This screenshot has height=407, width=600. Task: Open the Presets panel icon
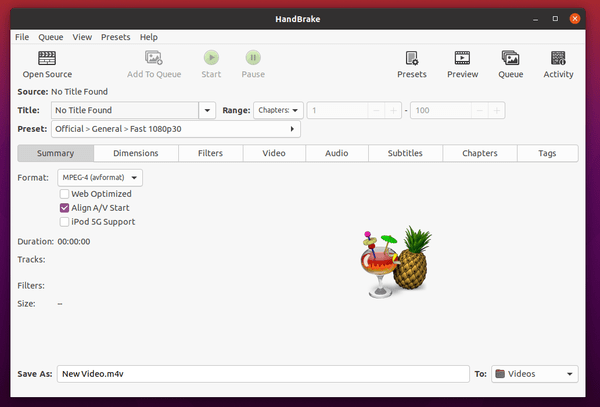coord(412,58)
